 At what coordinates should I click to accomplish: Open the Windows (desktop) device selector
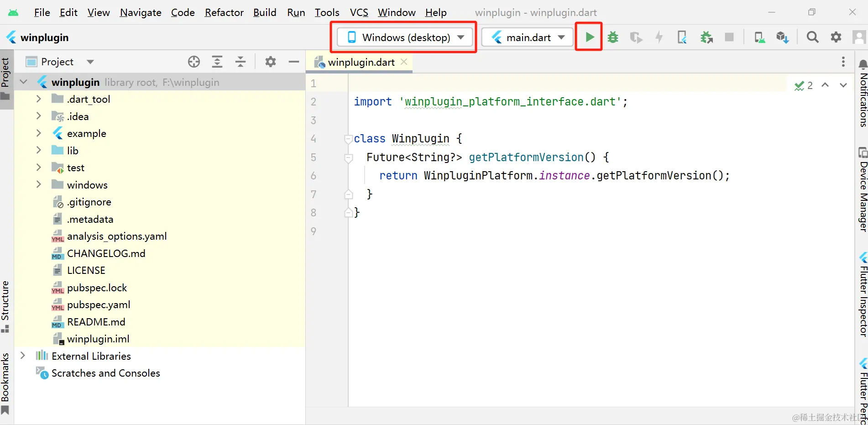point(406,37)
